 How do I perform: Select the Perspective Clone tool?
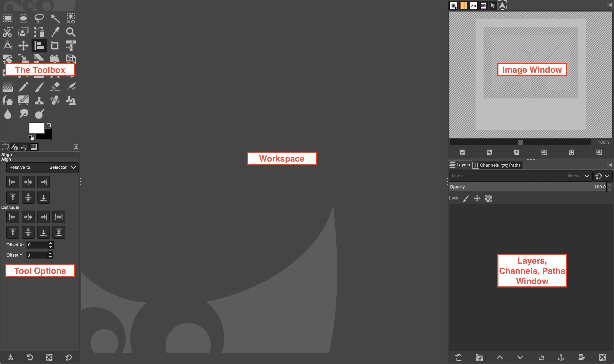[71, 100]
